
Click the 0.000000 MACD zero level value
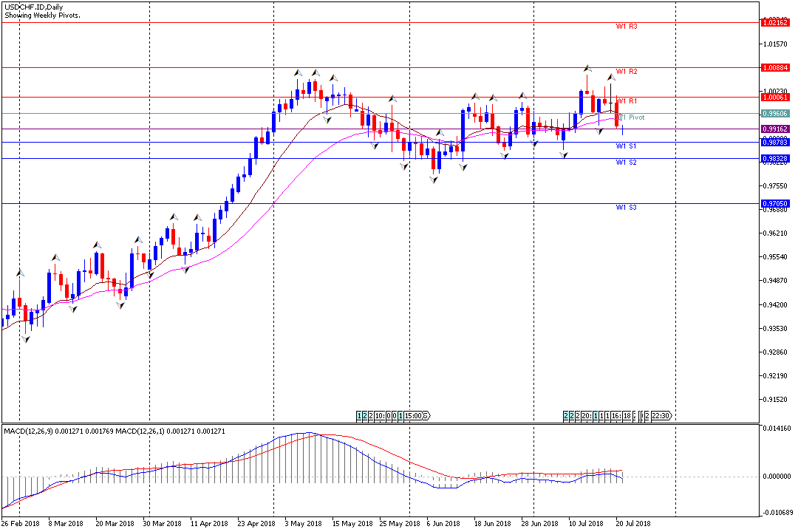(x=777, y=477)
